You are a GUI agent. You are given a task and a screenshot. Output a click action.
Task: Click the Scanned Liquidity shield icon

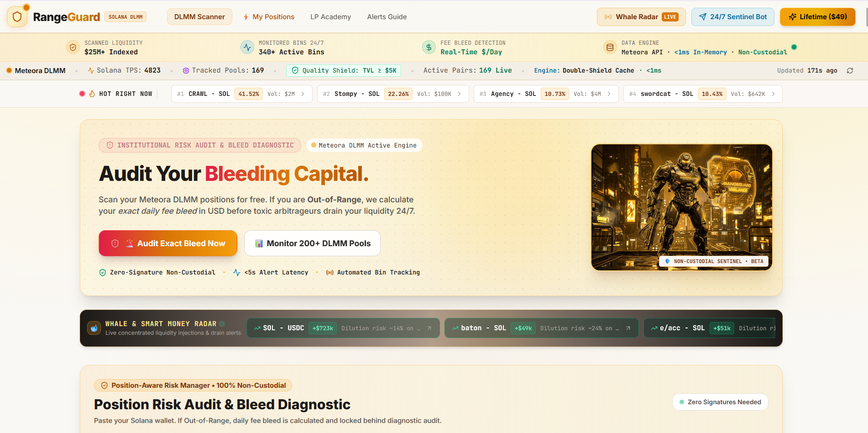(x=73, y=47)
